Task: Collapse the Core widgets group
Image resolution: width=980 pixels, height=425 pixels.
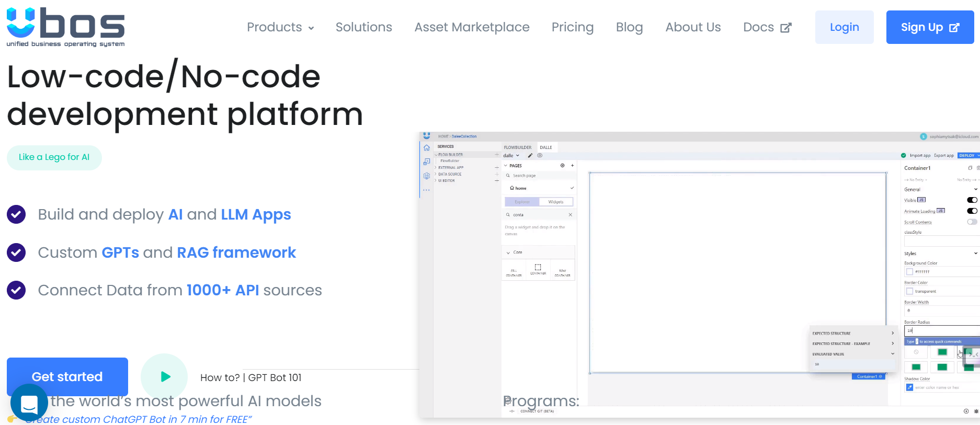Action: [x=508, y=252]
